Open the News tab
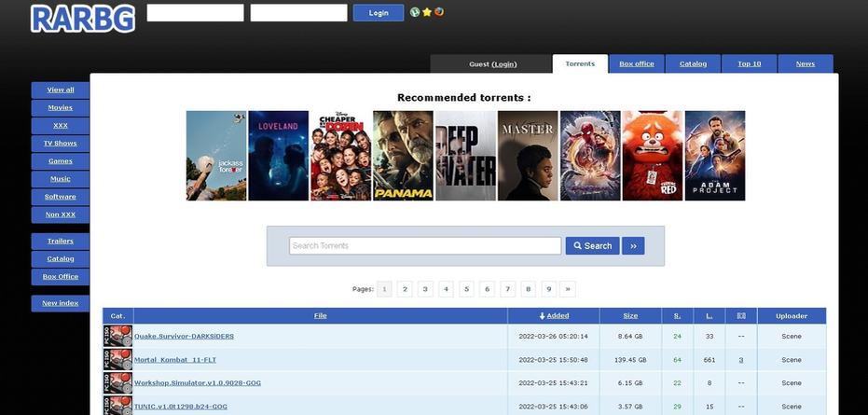Viewport: 868px width, 415px height. coord(806,63)
